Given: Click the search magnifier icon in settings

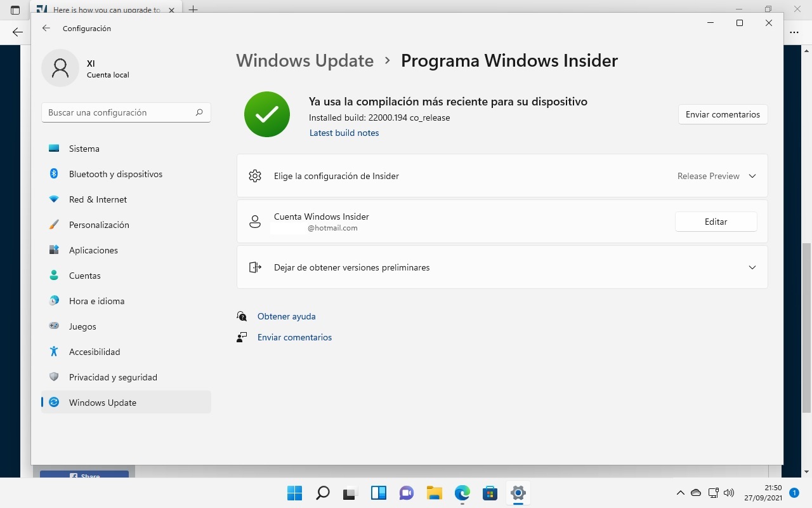Looking at the screenshot, I should tap(199, 112).
